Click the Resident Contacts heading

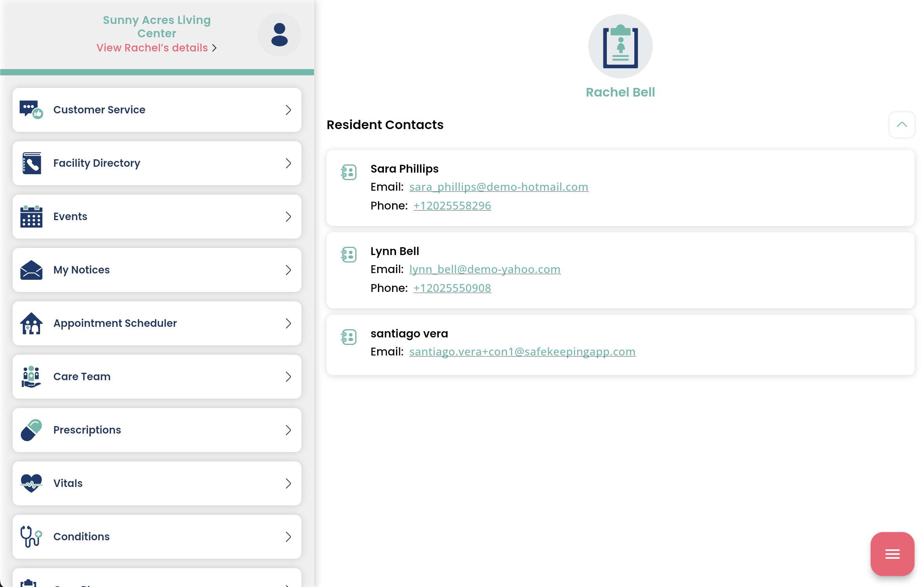(x=385, y=125)
